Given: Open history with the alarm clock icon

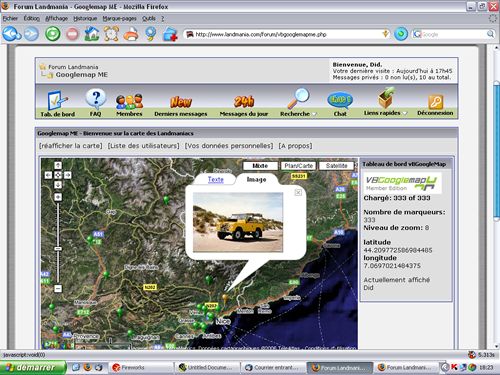Looking at the screenshot, I should (111, 34).
